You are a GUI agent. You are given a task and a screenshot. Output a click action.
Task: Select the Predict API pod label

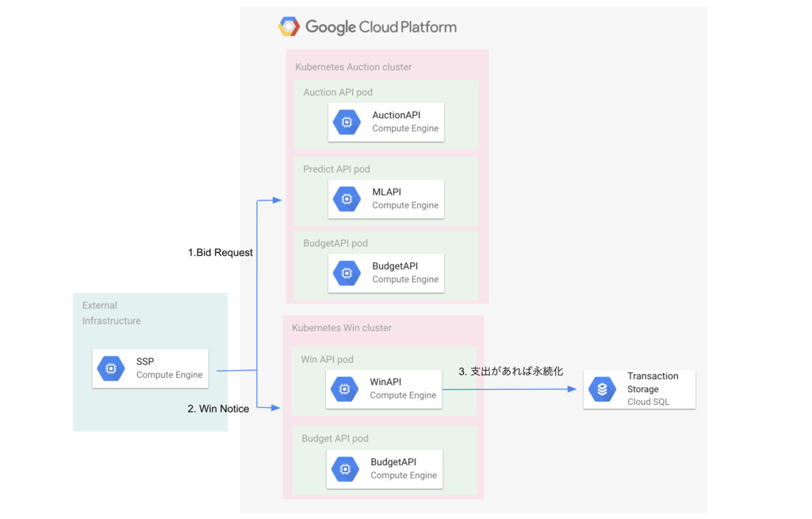click(x=336, y=170)
